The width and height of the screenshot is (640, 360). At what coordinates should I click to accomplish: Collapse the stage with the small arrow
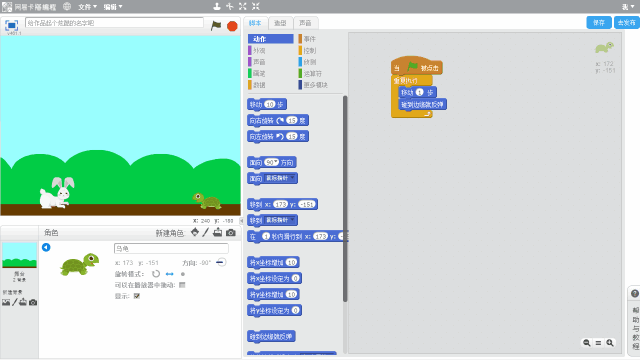tap(241, 220)
